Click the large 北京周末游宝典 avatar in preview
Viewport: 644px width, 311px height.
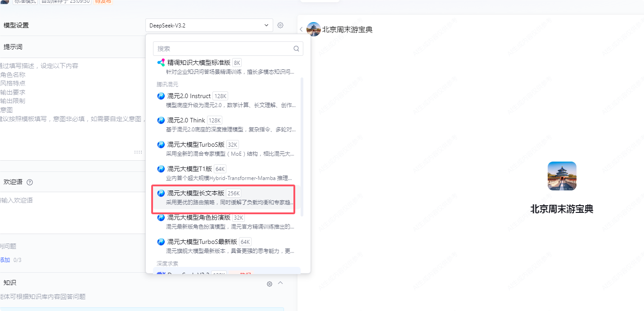coord(562,176)
